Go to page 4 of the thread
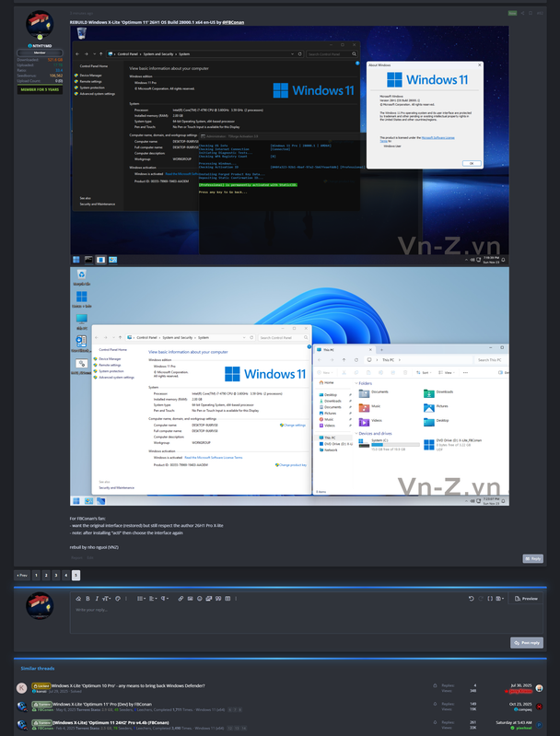Image resolution: width=560 pixels, height=736 pixels. click(x=65, y=575)
